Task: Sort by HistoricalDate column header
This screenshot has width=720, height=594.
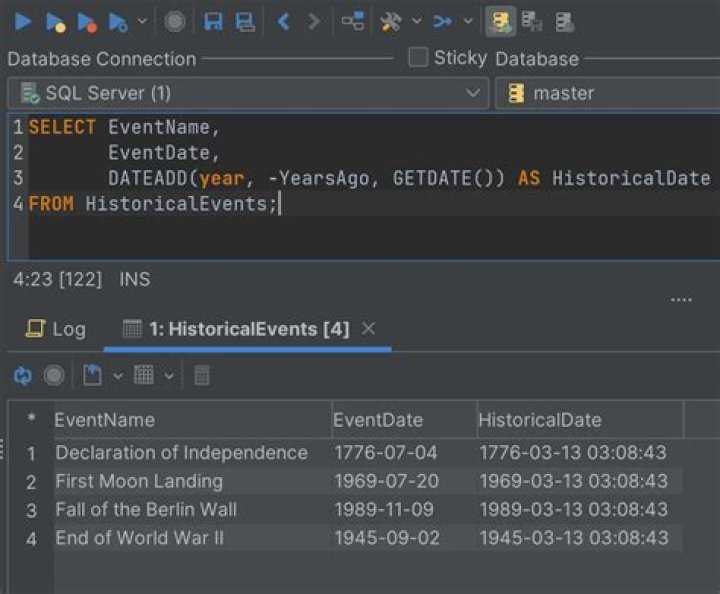Action: [x=580, y=420]
